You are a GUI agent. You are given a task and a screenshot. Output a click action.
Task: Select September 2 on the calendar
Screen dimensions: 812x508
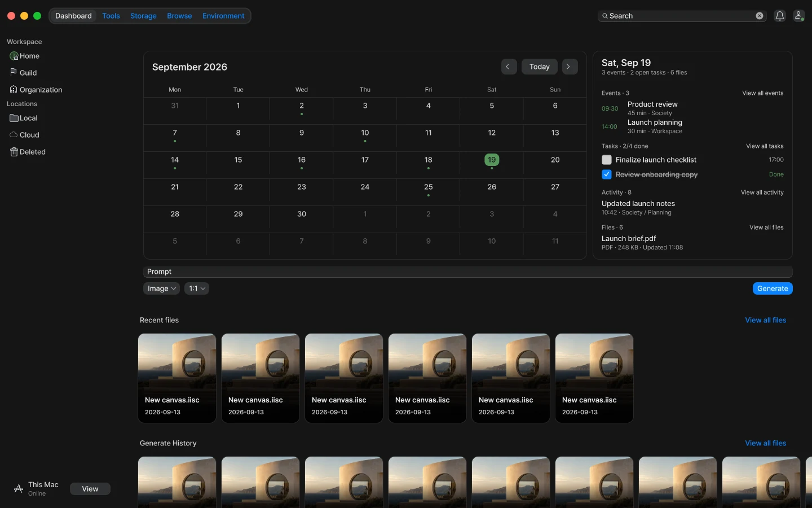click(x=302, y=106)
